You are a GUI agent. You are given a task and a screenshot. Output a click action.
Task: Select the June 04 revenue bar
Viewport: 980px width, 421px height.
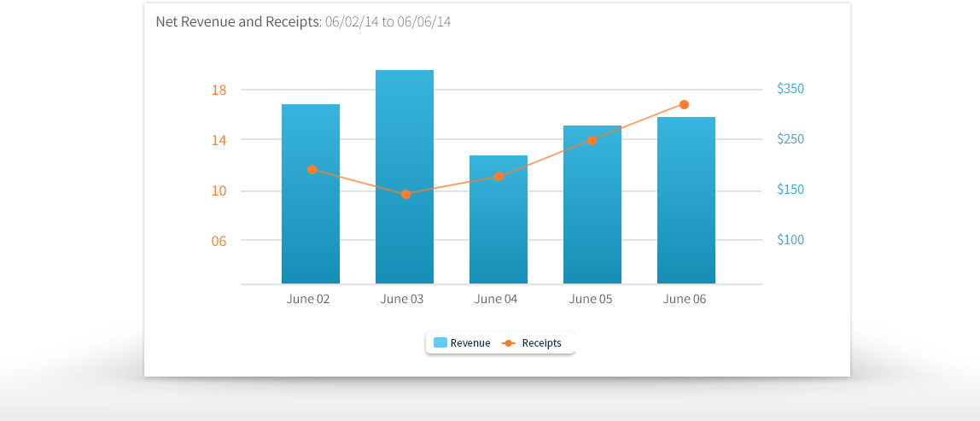pyautogui.click(x=499, y=231)
